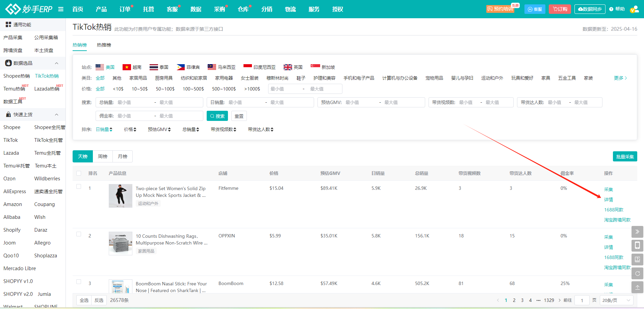Focus the page number jump field
This screenshot has height=309, width=644.
(x=582, y=300)
